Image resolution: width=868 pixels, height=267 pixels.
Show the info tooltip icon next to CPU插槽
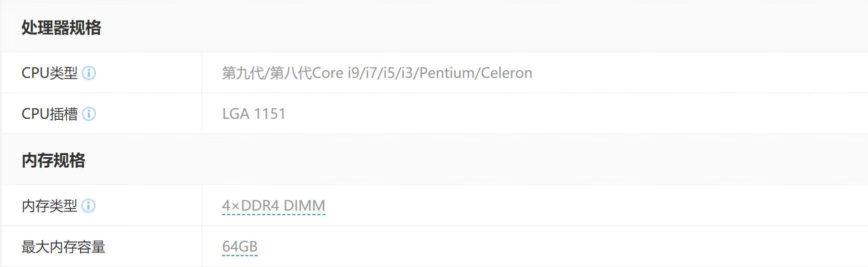pyautogui.click(x=89, y=114)
